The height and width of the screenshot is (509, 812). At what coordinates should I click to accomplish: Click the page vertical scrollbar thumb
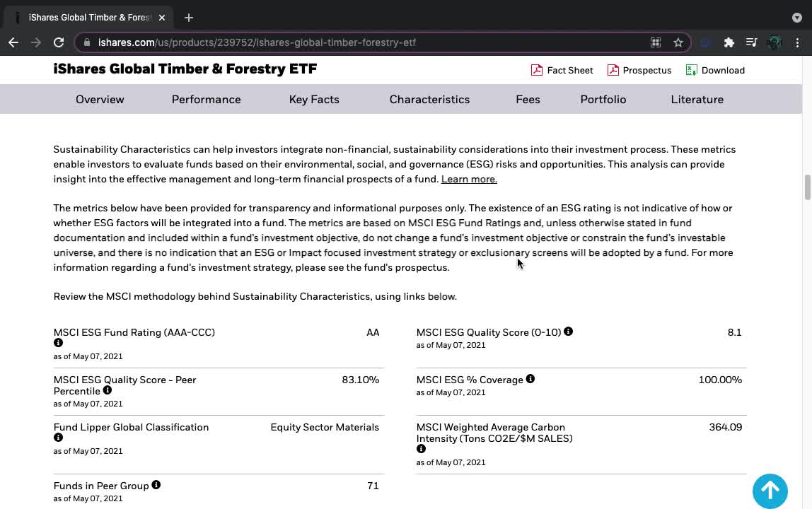[807, 187]
